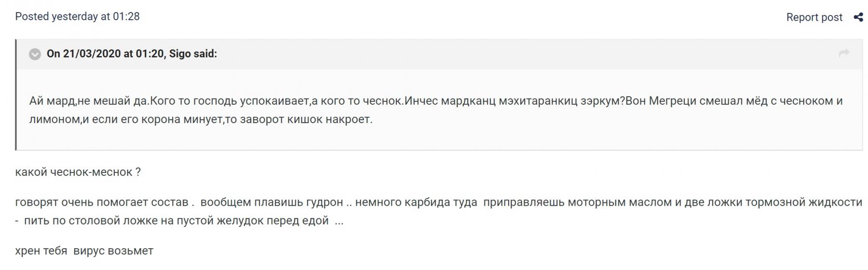The width and height of the screenshot is (868, 270).
Task: Click the last line 'хрен тебя вирус возьмет'
Action: point(84,251)
